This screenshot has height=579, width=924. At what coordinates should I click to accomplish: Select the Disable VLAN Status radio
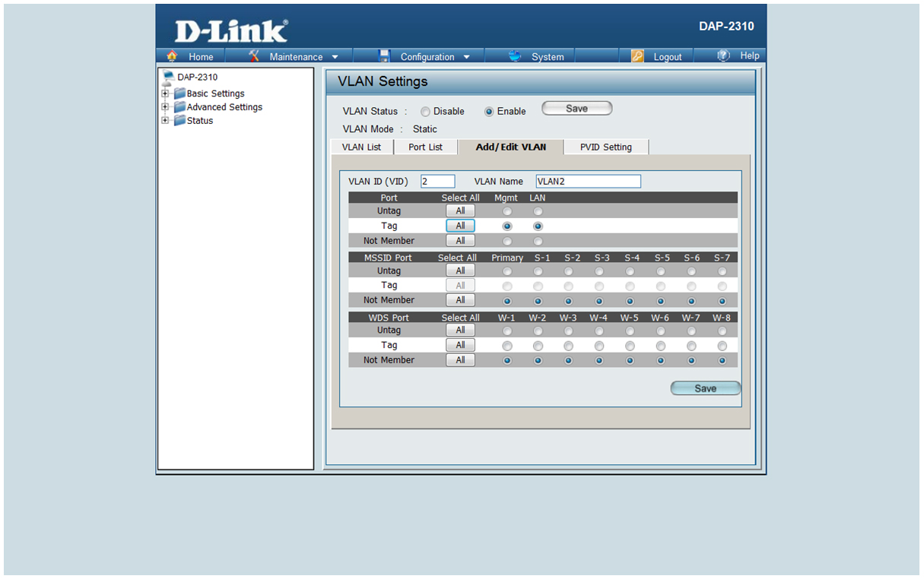point(425,112)
